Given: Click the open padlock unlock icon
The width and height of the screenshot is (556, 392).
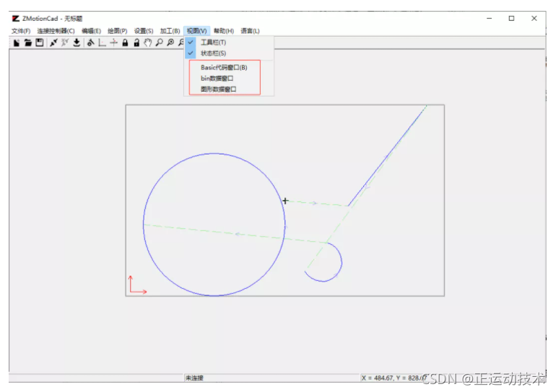Looking at the screenshot, I should (136, 43).
